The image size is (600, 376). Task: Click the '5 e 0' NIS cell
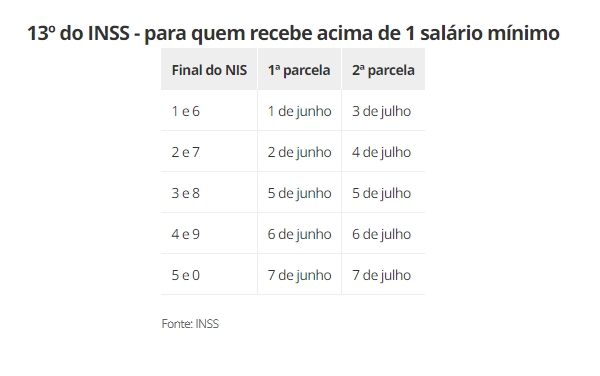coord(209,275)
